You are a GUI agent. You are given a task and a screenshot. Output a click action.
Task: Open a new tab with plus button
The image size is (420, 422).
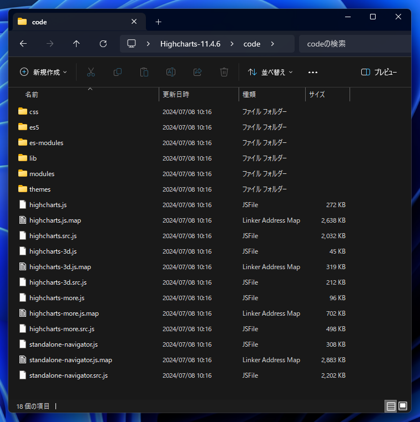pyautogui.click(x=158, y=22)
